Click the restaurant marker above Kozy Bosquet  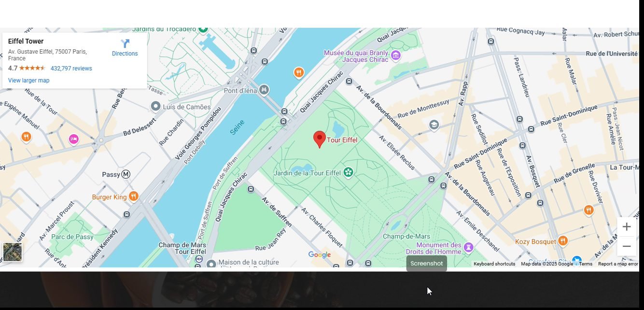click(x=588, y=210)
